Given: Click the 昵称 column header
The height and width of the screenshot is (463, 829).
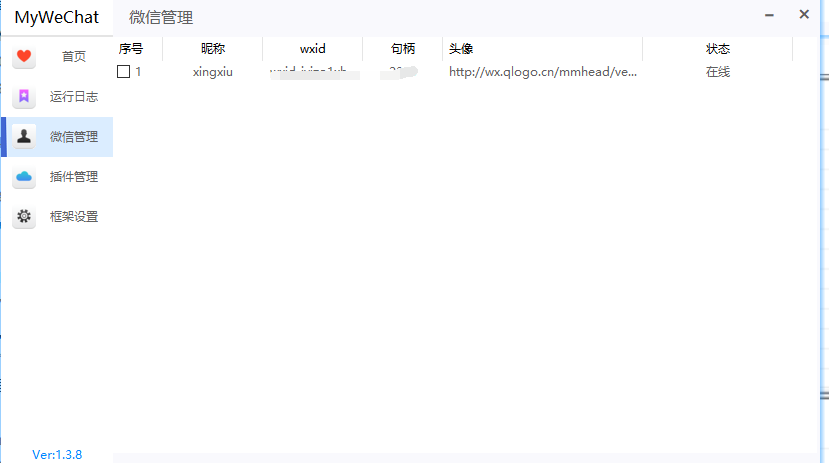Looking at the screenshot, I should (213, 49).
